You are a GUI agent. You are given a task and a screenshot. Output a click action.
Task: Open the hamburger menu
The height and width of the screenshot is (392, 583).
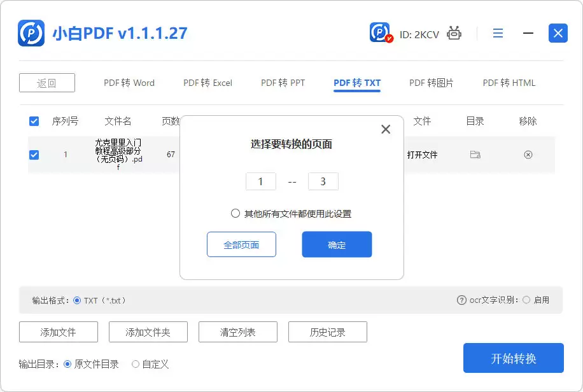click(498, 33)
